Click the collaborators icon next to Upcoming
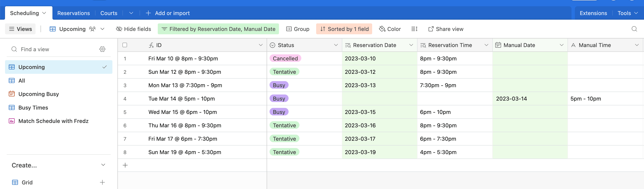Viewport: 644px width, 189px height. pyautogui.click(x=92, y=29)
